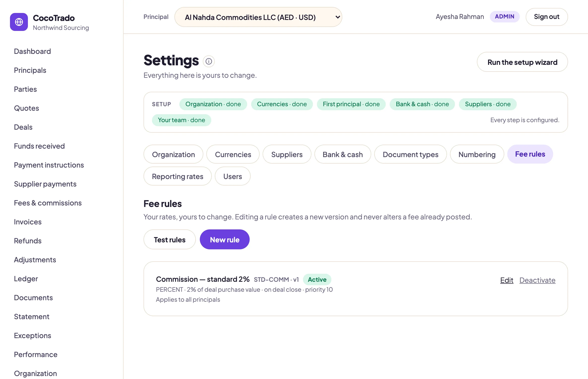This screenshot has width=588, height=379.
Task: Open Fees & commissions in the sidebar
Action: point(48,203)
